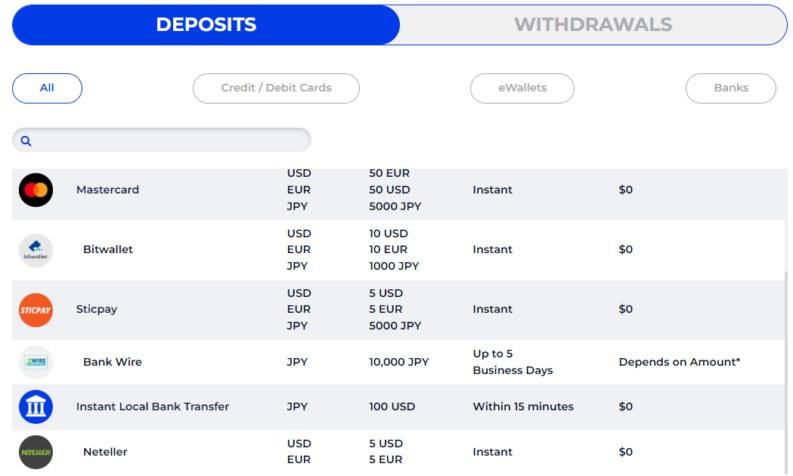Click the magnifier search icon
The height and width of the screenshot is (476, 793).
pos(26,141)
